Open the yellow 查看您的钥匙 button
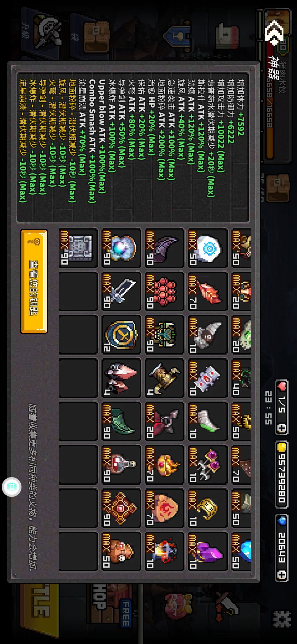297x644 pixels. (x=34, y=282)
